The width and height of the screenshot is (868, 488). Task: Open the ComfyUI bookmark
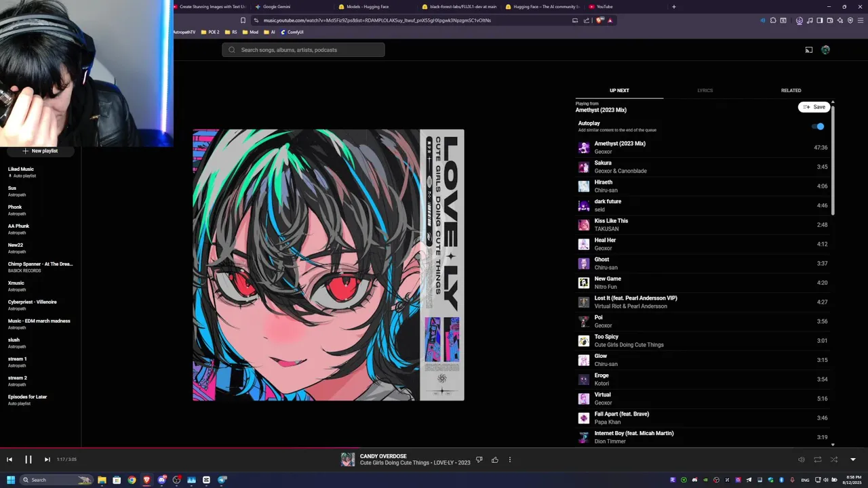point(292,32)
